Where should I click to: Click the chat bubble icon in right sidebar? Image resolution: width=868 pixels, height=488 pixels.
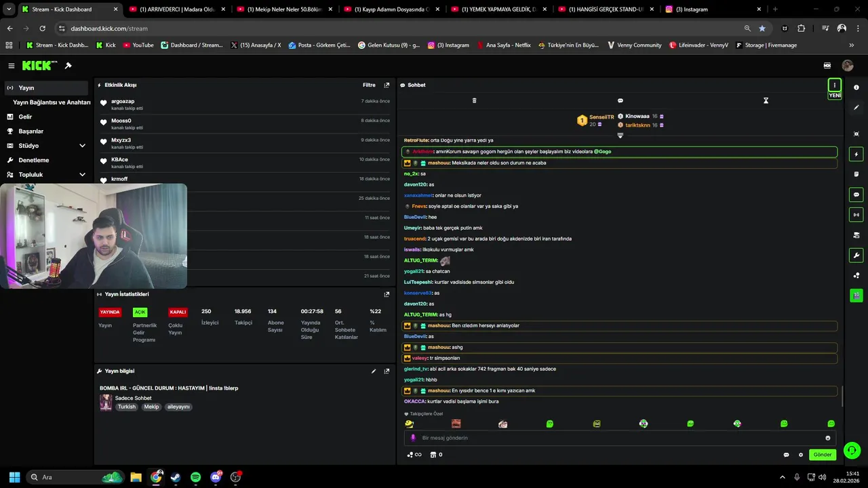[856, 195]
